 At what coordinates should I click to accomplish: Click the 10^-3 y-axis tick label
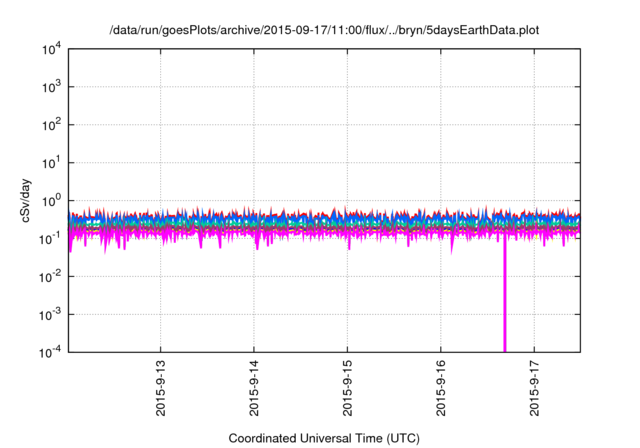(50, 315)
